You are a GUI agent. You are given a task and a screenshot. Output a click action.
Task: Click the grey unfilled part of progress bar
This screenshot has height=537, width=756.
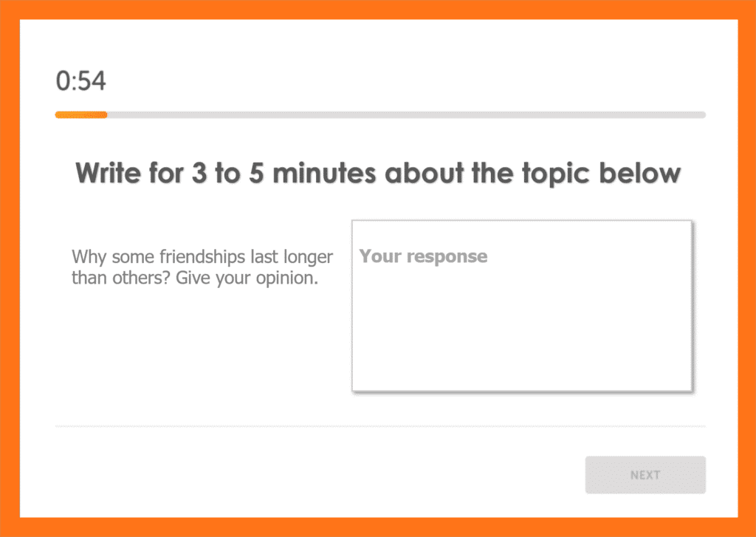pos(406,114)
